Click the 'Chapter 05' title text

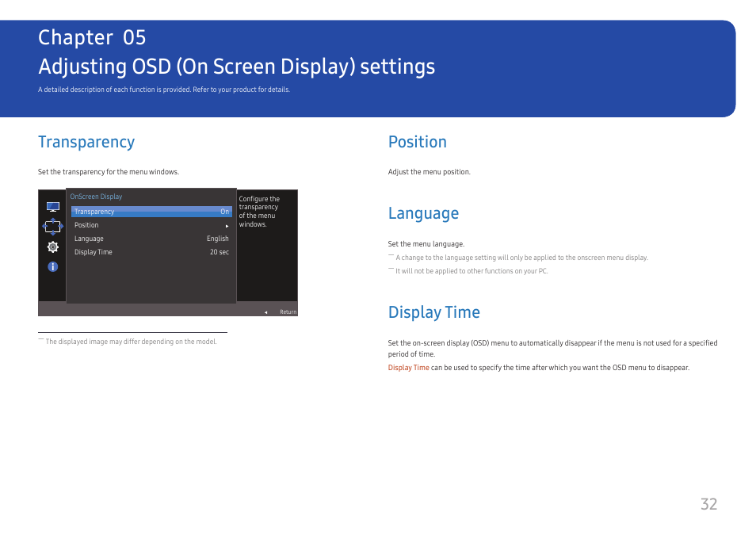pos(92,37)
